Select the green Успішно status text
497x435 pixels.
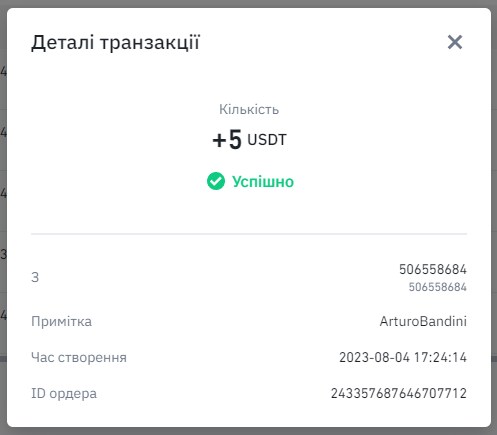[x=263, y=182]
